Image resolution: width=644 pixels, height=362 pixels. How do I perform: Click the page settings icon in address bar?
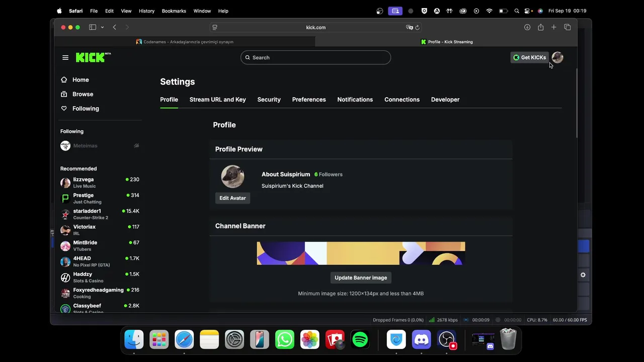pos(215,27)
